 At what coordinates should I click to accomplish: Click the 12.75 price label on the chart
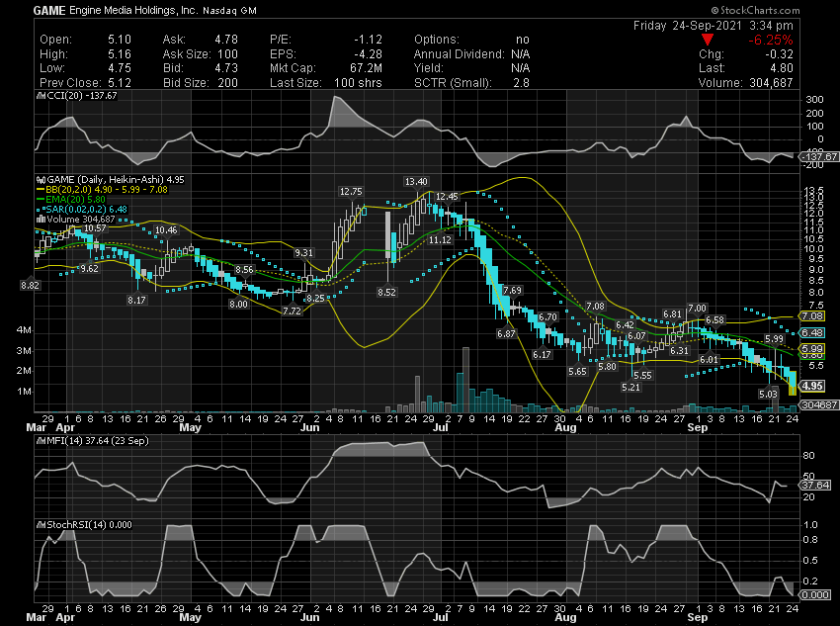(351, 191)
